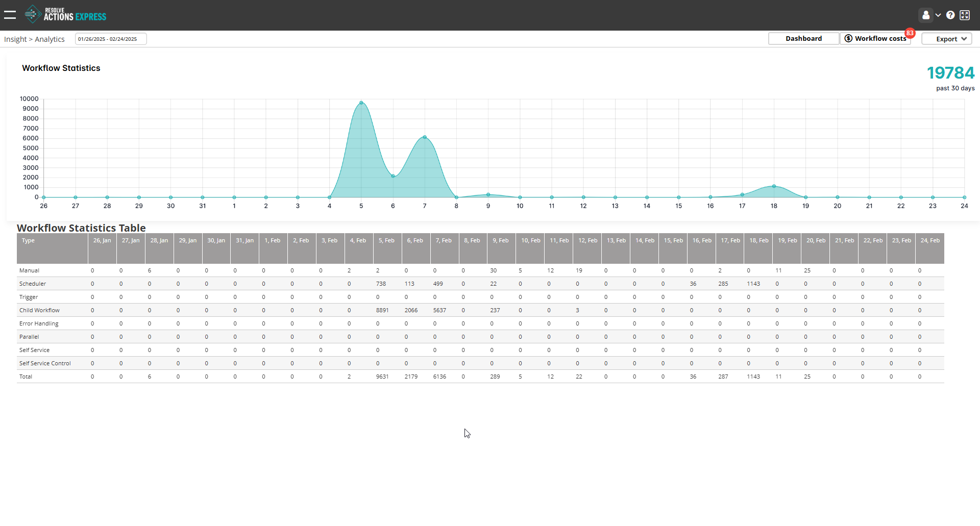Open the navigation hamburger menu
This screenshot has height=526, width=980.
(x=10, y=15)
